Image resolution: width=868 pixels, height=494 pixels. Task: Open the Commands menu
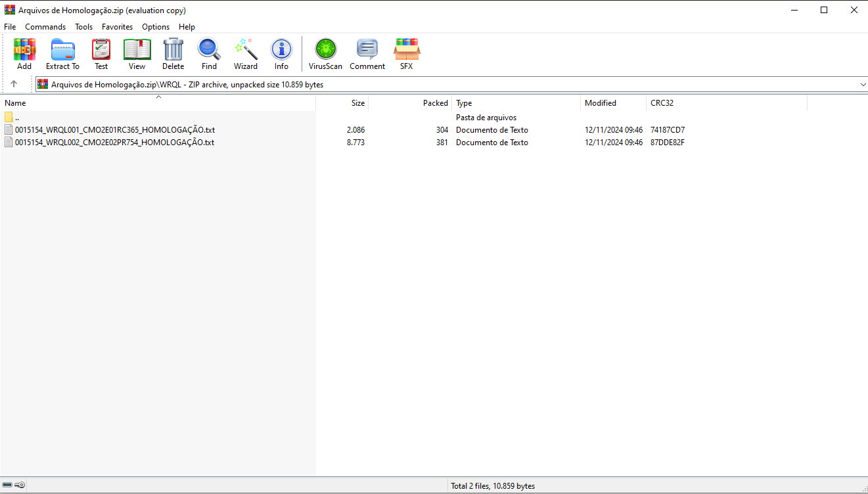click(45, 27)
